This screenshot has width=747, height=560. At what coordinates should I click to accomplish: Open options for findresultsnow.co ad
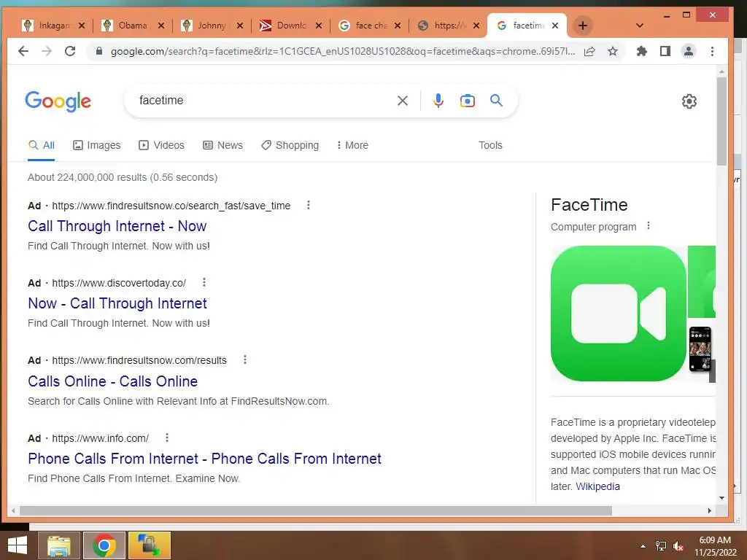(x=309, y=205)
